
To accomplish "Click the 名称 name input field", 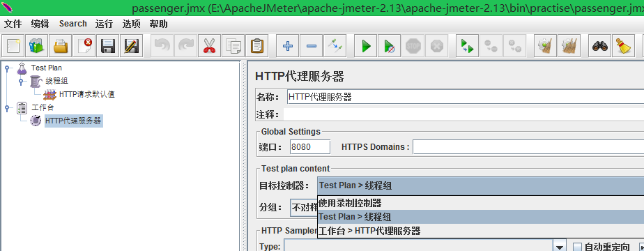I will (x=466, y=98).
